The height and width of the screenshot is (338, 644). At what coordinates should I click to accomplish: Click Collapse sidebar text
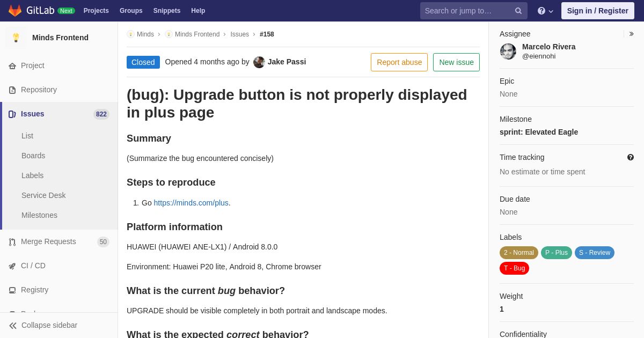49,326
